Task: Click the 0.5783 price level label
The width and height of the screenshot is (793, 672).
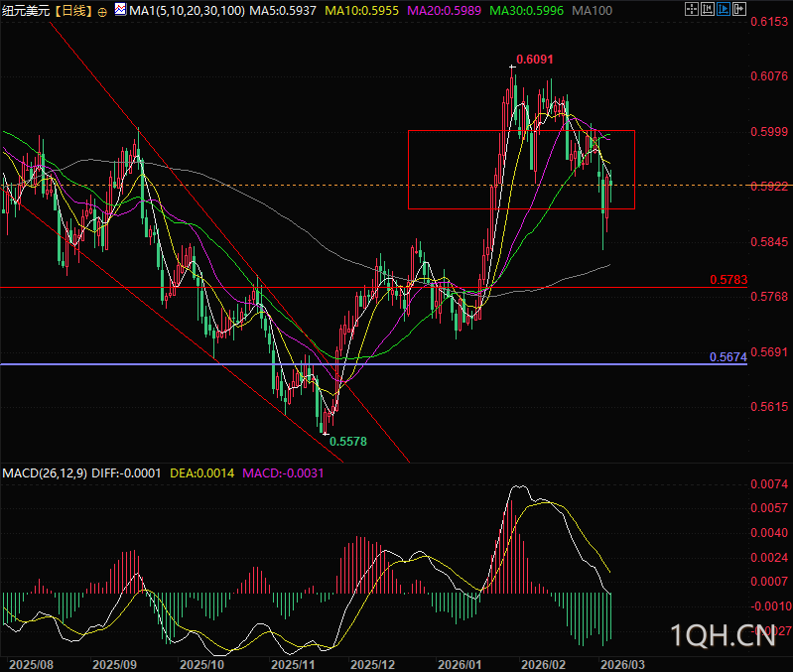Action: point(727,281)
